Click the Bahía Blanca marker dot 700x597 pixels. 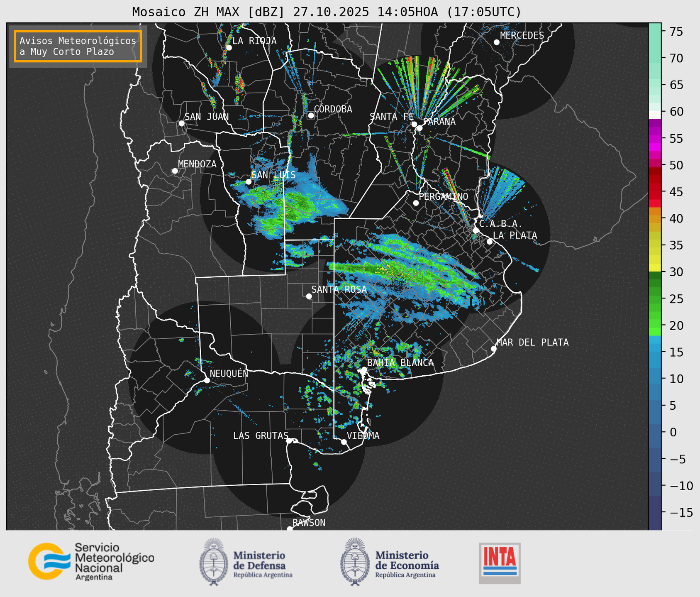pos(364,369)
